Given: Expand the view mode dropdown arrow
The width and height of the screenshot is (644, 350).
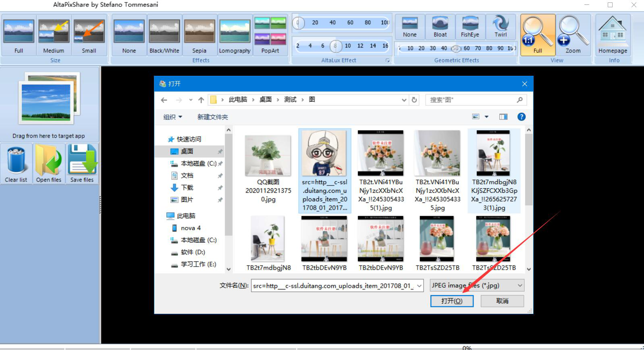Looking at the screenshot, I should [486, 117].
